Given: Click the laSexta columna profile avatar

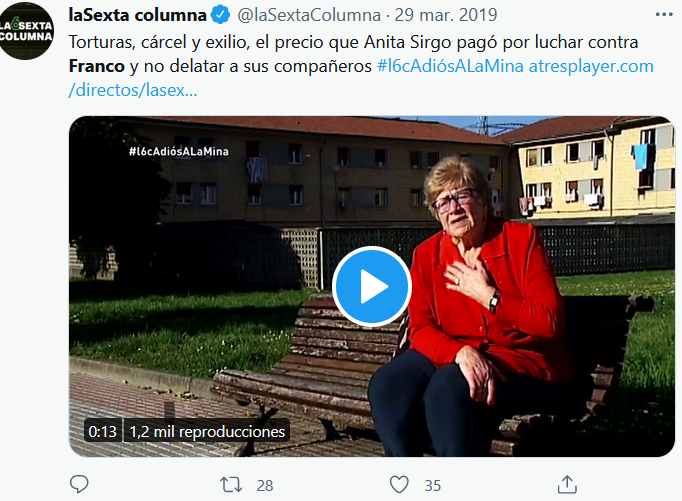Looking at the screenshot, I should (x=26, y=31).
